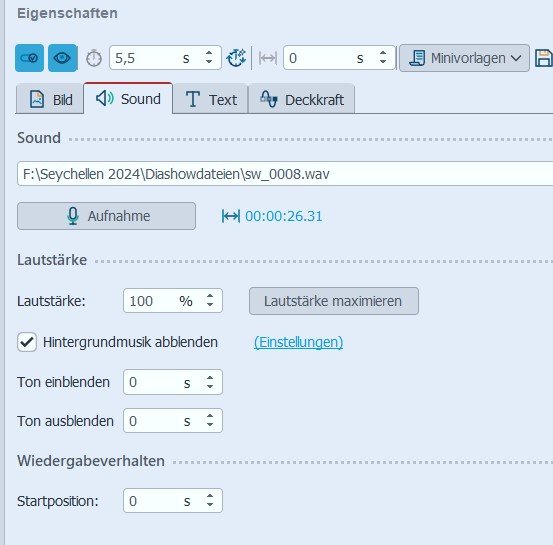Decrease the Lautstärke value
Image resolution: width=553 pixels, height=545 pixels.
pyautogui.click(x=210, y=305)
